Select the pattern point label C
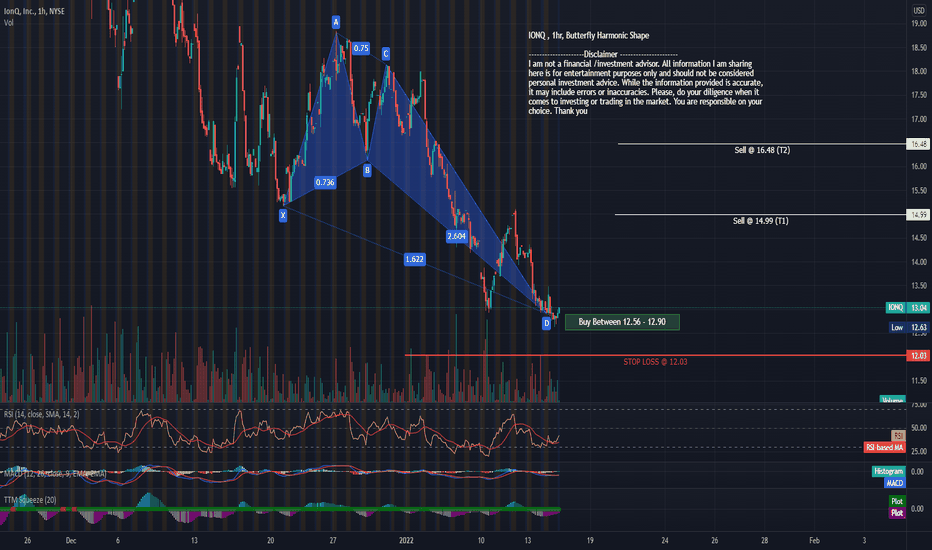This screenshot has width=932, height=550. click(386, 54)
